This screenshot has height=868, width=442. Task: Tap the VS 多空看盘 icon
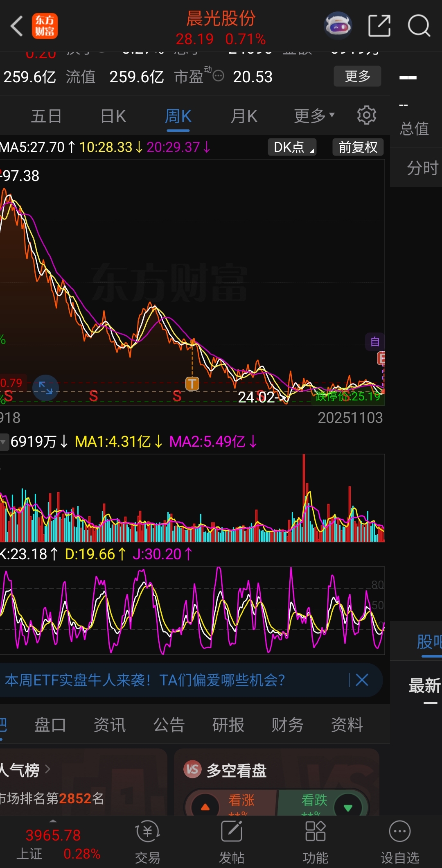tap(192, 770)
